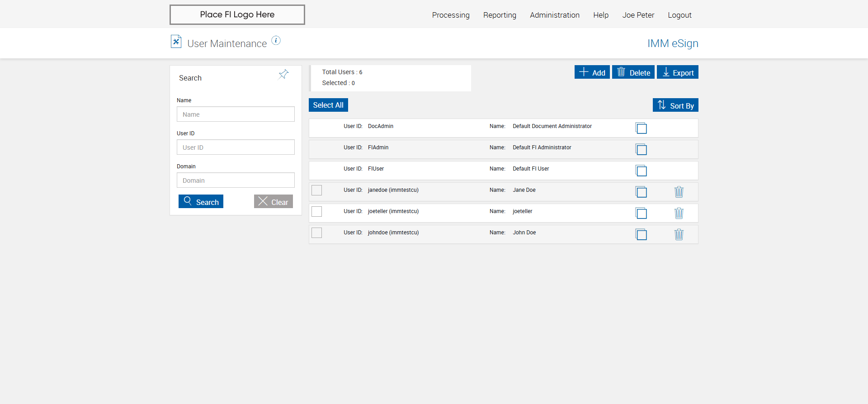Select the johndoe user checkbox

pyautogui.click(x=317, y=233)
